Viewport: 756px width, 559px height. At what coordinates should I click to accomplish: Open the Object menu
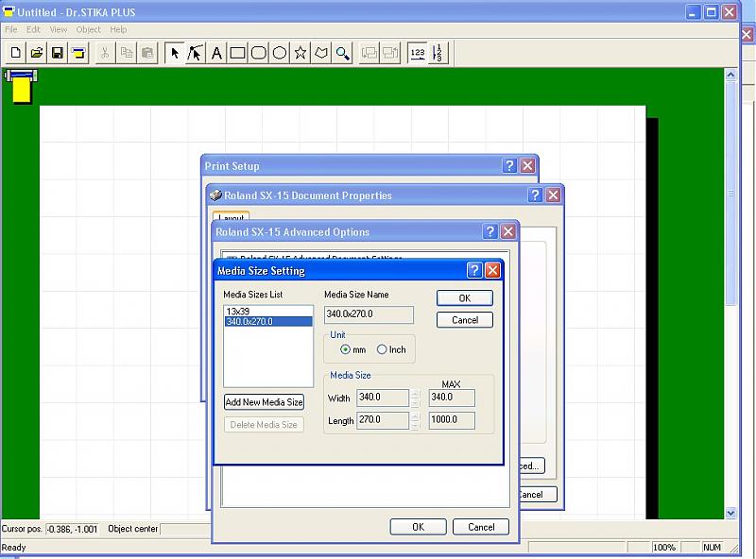[88, 29]
